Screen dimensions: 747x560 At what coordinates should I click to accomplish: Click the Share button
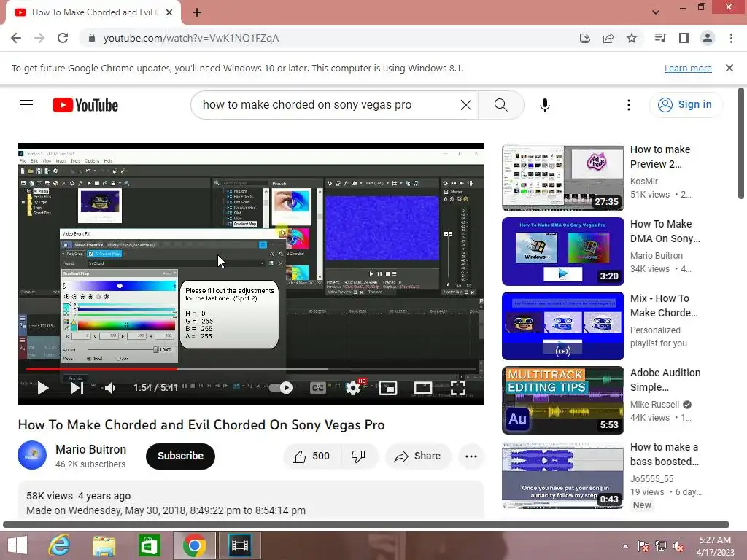point(418,456)
